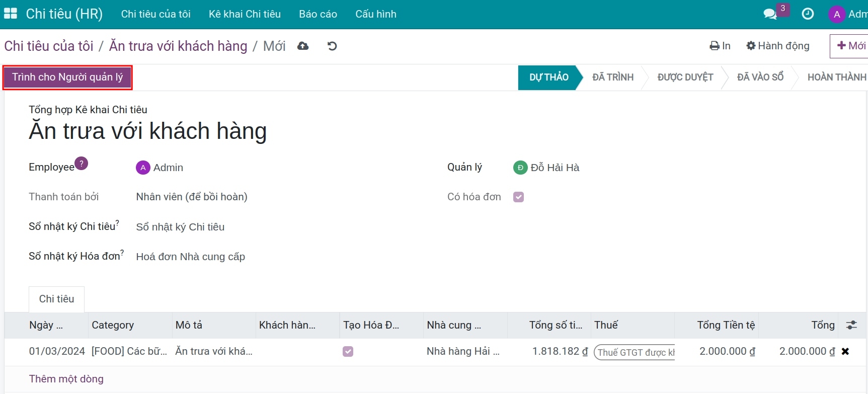The width and height of the screenshot is (868, 394).
Task: Open the activities clock icon
Action: coord(808,14)
